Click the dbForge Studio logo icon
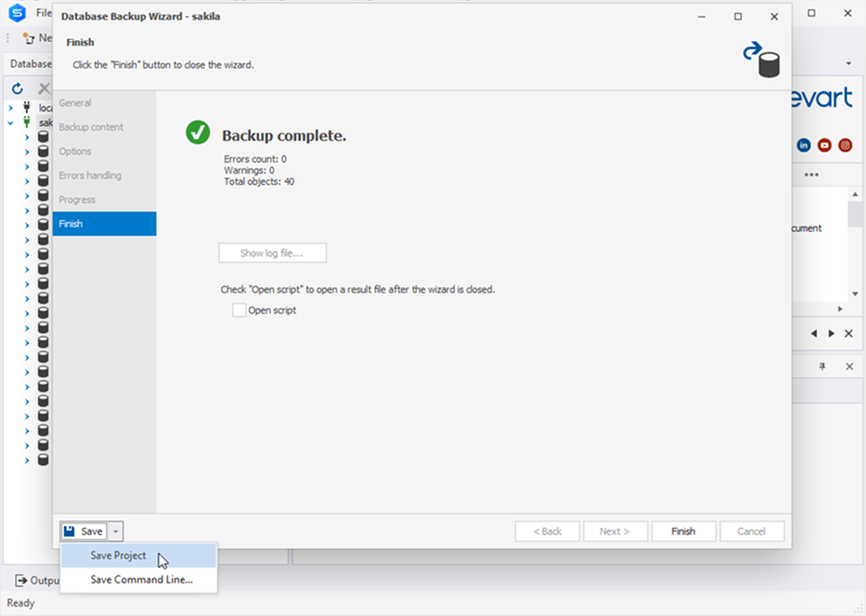 (x=16, y=13)
